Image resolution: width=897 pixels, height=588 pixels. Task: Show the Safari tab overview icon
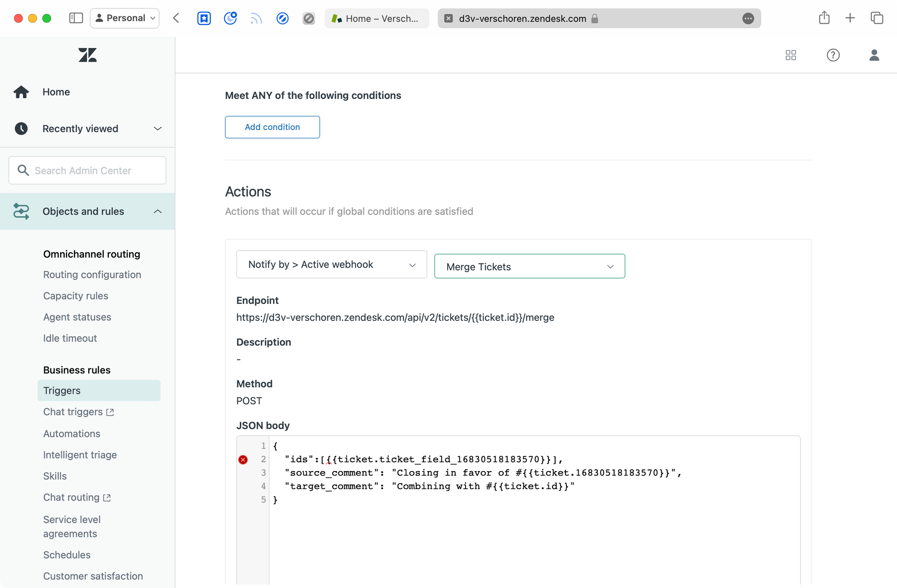(x=876, y=18)
